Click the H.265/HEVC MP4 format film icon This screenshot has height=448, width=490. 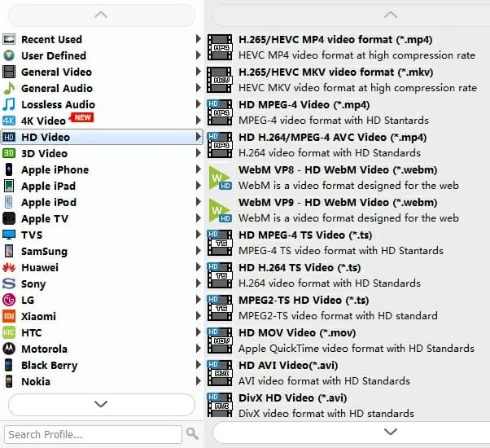pos(220,47)
